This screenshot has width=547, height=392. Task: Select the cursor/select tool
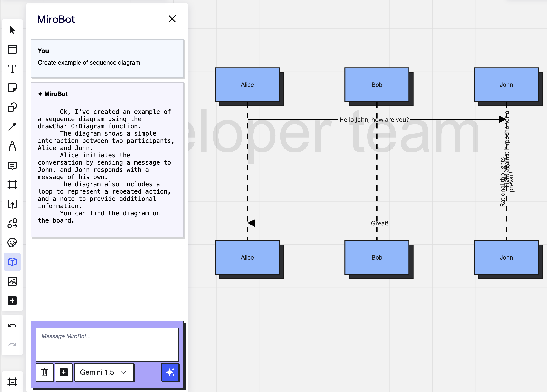[12, 30]
